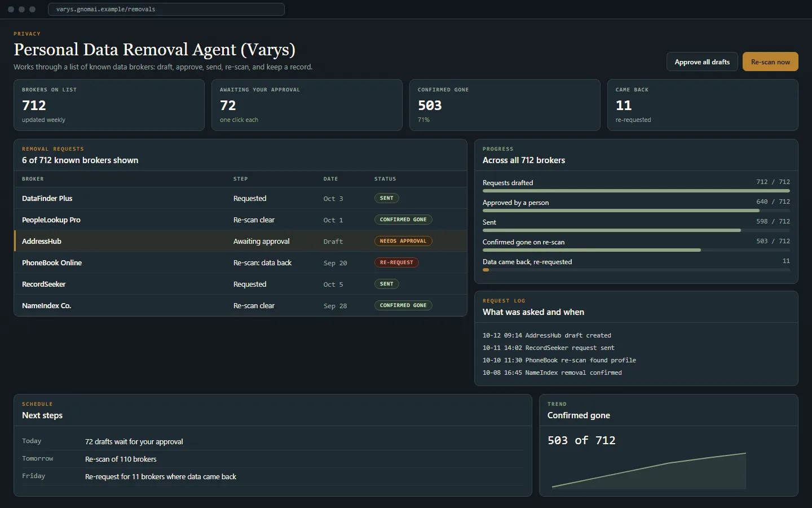Click the Confirmed gone 503 stat card
This screenshot has width=812, height=508.
(505, 105)
